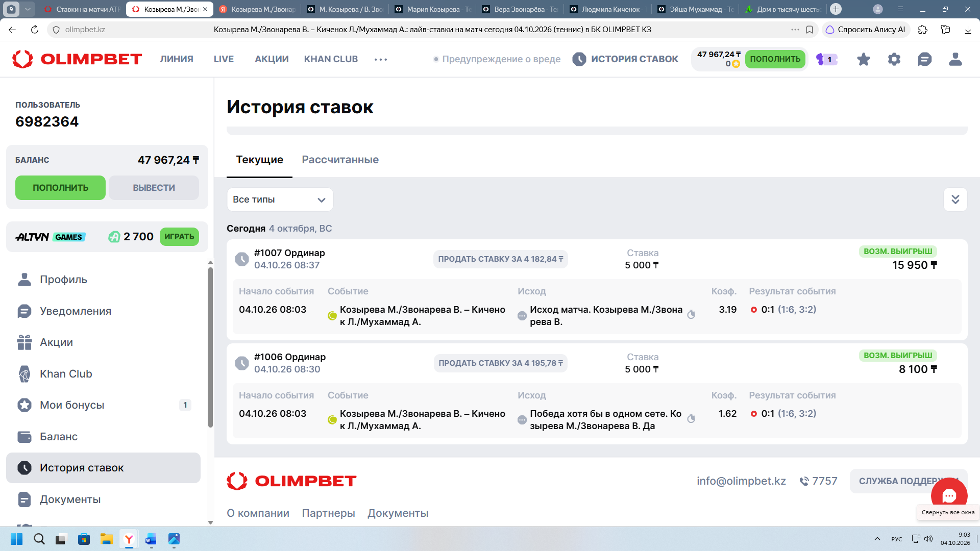
Task: Open 'ИСТОРИЯ СТАВОК' link in header
Action: click(625, 59)
